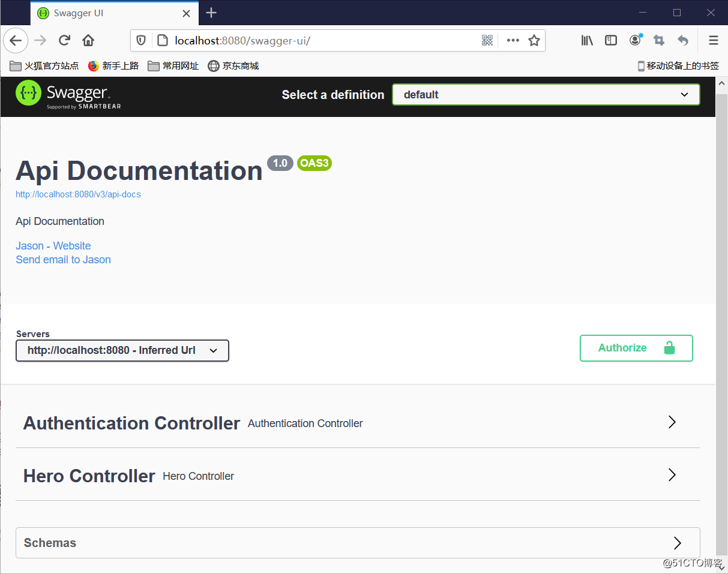Viewport: 728px width, 574px height.
Task: Click Send email to Jason link
Action: click(63, 260)
